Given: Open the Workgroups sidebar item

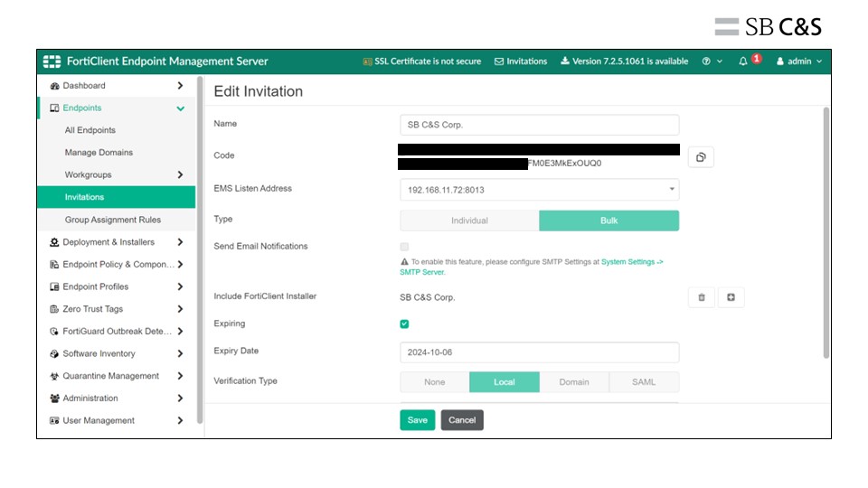Looking at the screenshot, I should (x=88, y=174).
